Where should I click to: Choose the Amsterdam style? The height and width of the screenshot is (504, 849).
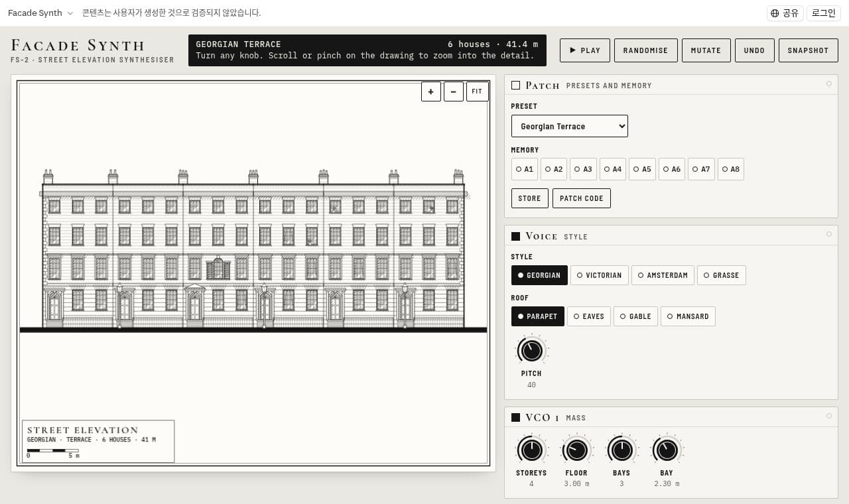663,275
